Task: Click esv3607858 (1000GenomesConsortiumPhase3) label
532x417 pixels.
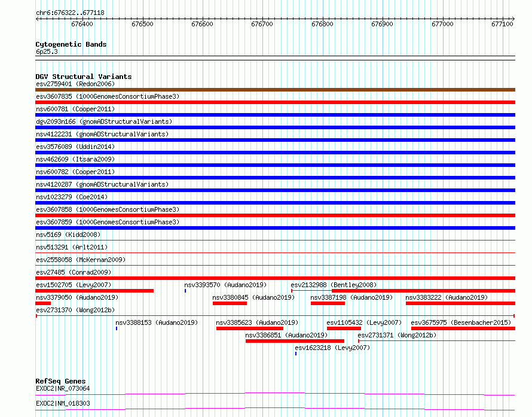Action: (108, 209)
